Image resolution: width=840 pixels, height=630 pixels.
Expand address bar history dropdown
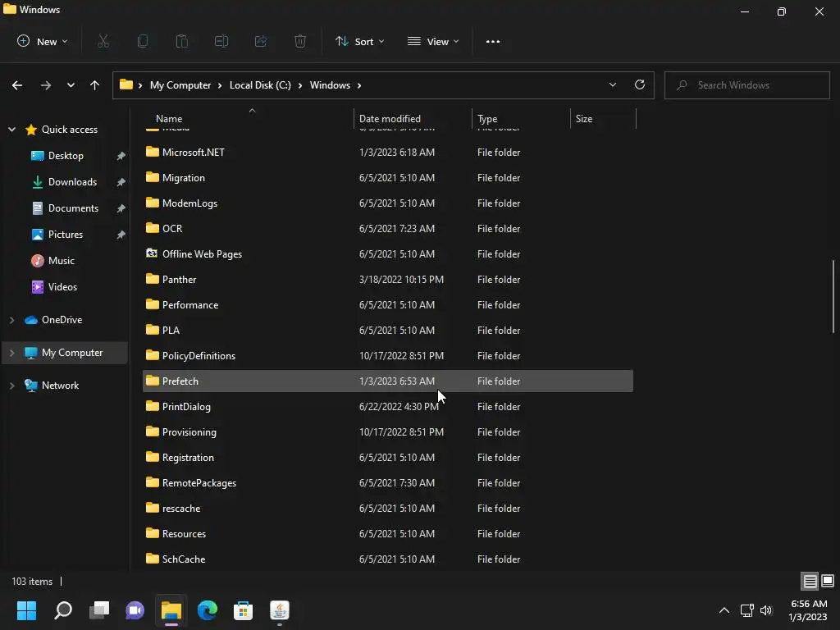613,84
